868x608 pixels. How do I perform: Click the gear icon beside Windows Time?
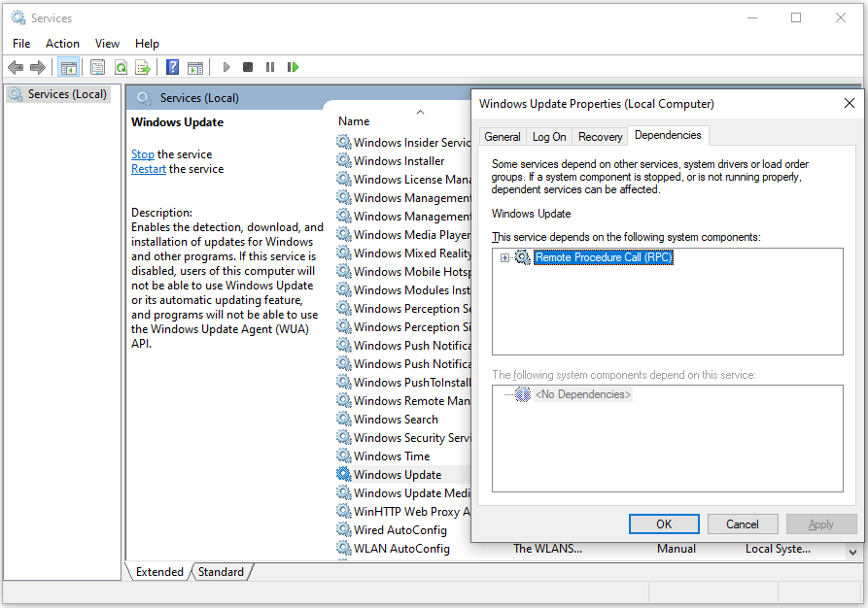[x=344, y=456]
